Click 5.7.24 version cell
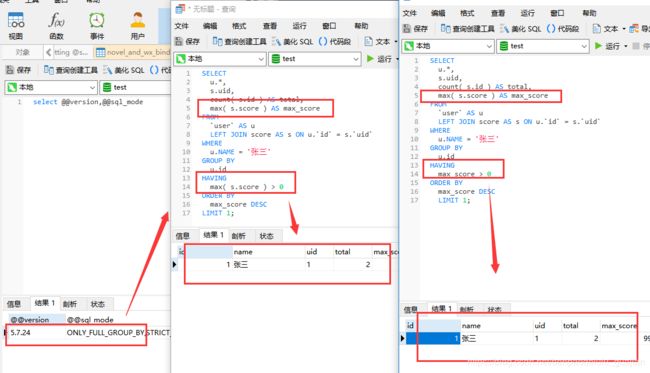650x373 pixels. [36, 332]
